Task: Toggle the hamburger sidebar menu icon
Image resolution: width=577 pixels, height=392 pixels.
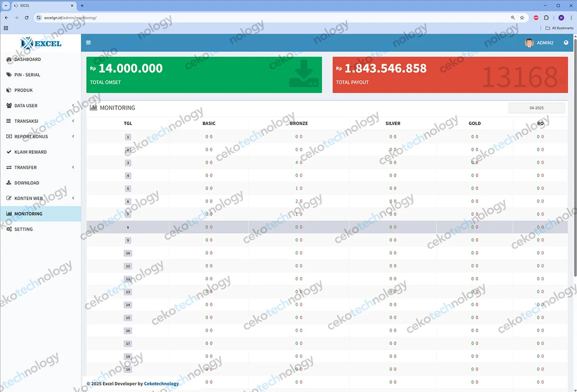Action: point(89,42)
